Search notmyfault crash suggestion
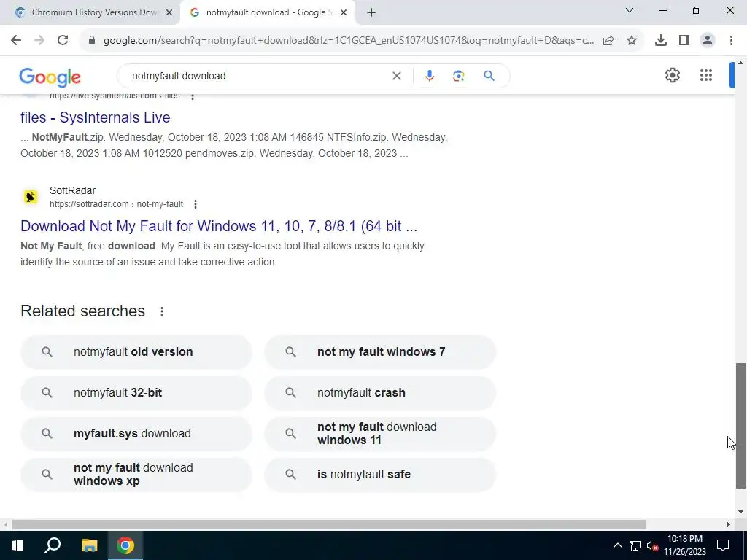Image resolution: width=747 pixels, height=560 pixels. pyautogui.click(x=380, y=393)
